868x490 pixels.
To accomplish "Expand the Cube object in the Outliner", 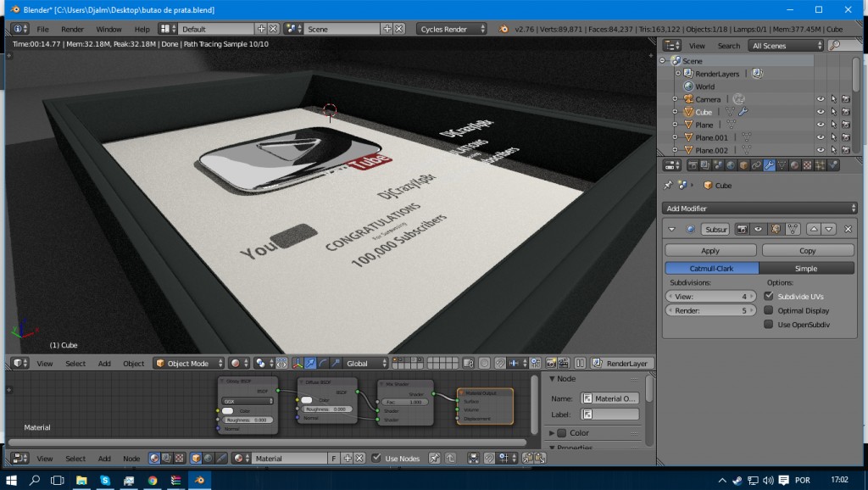I will (676, 111).
